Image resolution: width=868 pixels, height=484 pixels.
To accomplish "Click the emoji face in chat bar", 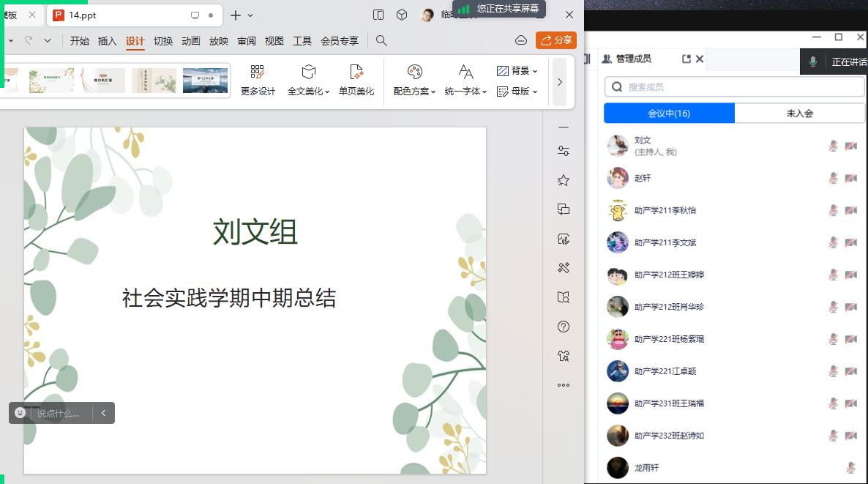I will (20, 413).
